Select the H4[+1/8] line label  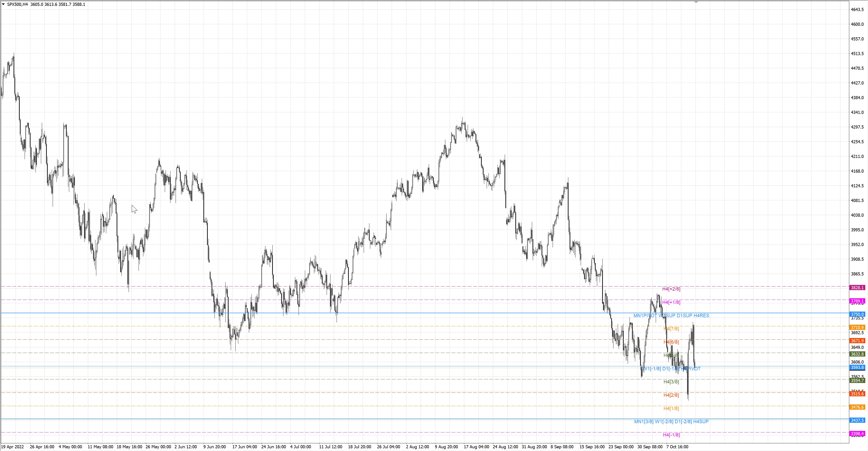671,302
